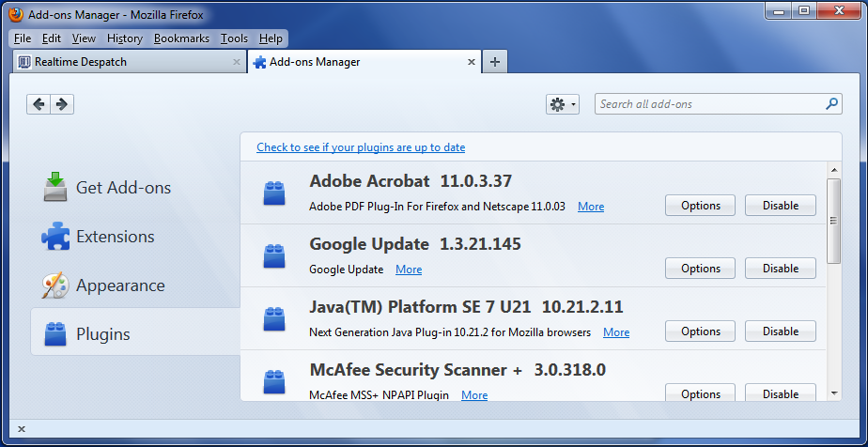This screenshot has width=868, height=447.
Task: Open More link for Adobe Acrobat
Action: [x=591, y=207]
